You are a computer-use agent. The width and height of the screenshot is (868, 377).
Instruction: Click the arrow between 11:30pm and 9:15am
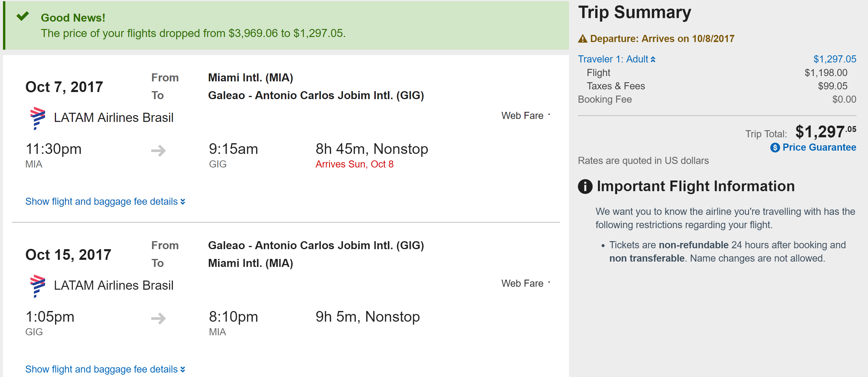coord(158,150)
